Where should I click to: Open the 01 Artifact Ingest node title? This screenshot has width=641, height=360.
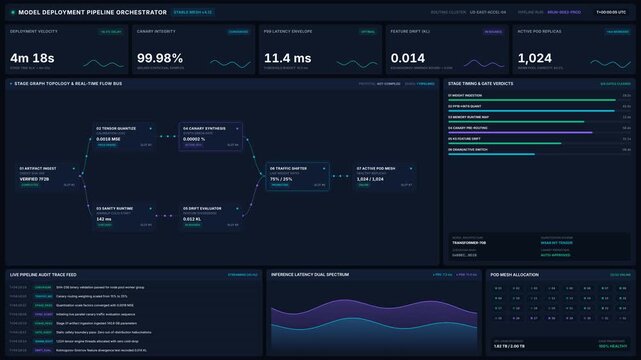coord(38,168)
